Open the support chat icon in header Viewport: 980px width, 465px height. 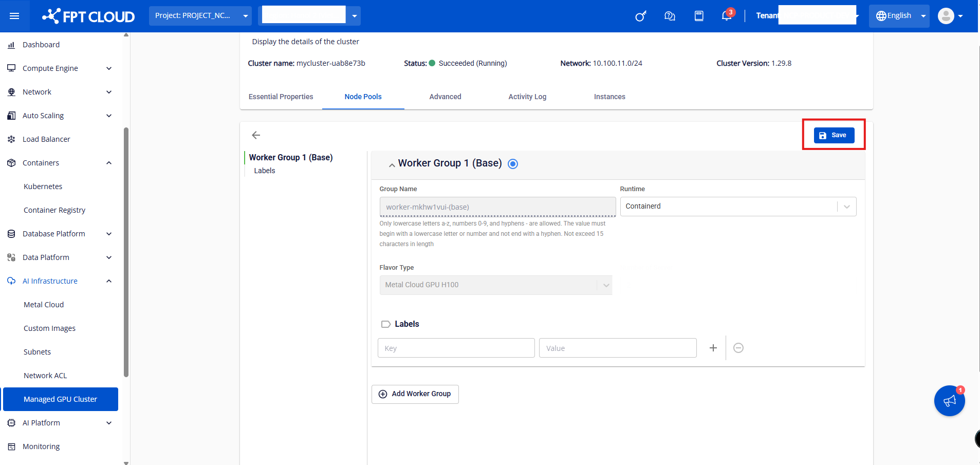click(x=669, y=16)
